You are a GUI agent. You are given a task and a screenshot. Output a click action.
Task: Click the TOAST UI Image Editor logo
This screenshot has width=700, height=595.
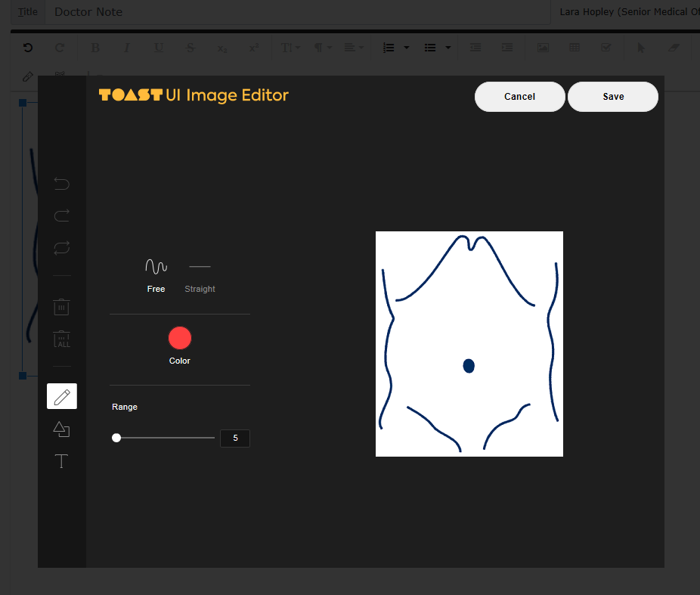(194, 95)
